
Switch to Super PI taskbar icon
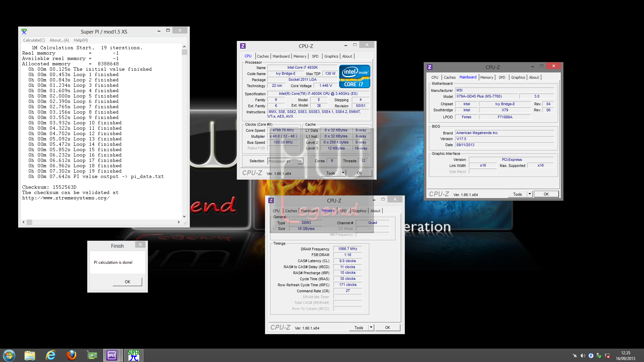click(134, 355)
